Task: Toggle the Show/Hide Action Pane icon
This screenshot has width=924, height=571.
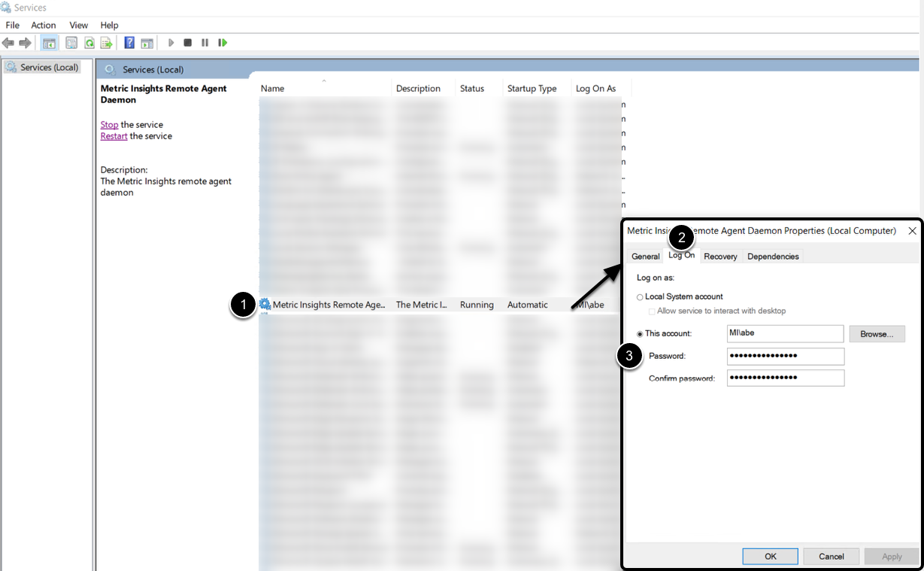Action: click(147, 43)
